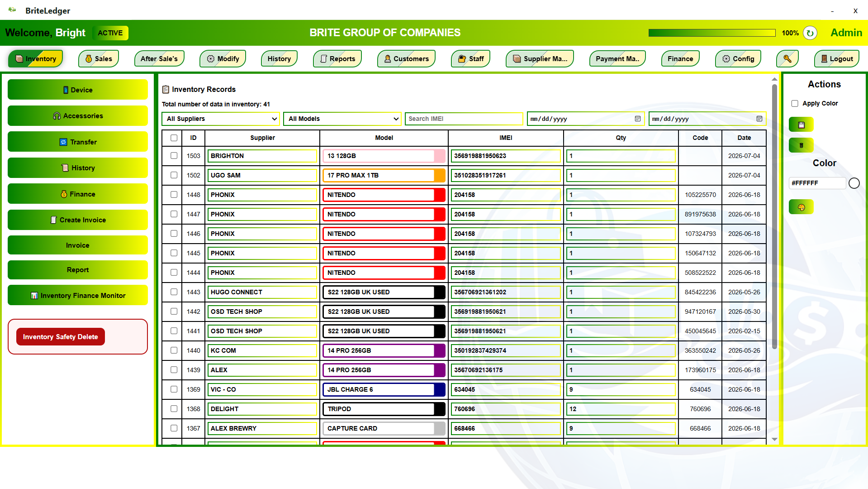Screen dimensions: 868x489
Task: Click the red Inventory Safety Delete button
Action: click(61, 337)
